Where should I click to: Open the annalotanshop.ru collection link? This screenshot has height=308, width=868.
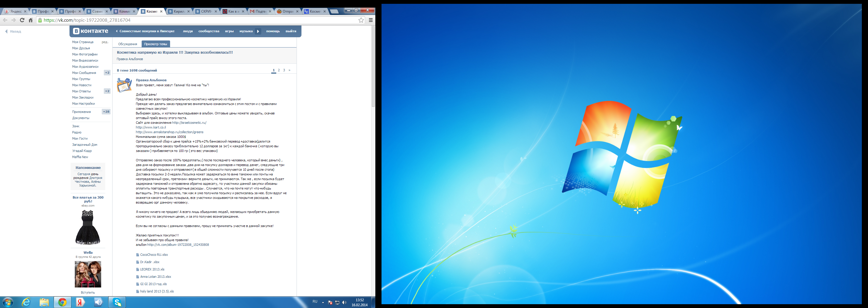click(x=169, y=132)
